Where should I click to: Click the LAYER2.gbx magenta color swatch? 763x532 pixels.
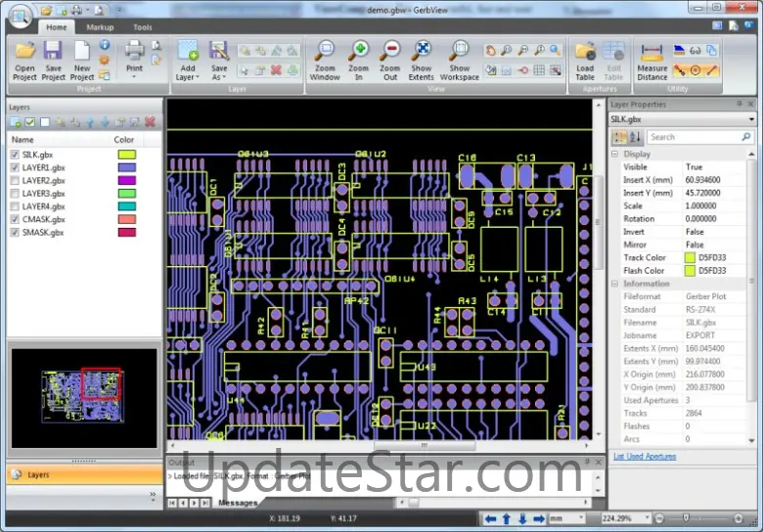126,181
